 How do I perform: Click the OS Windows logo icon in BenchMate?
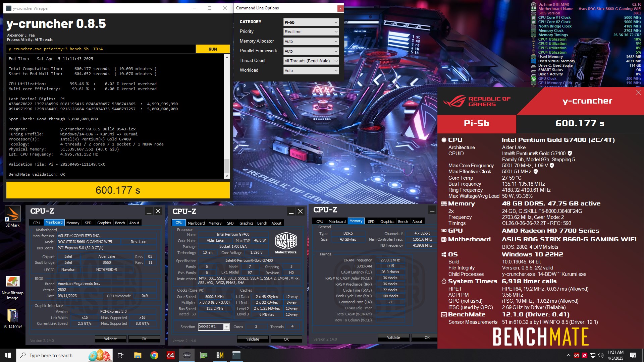[x=444, y=254]
